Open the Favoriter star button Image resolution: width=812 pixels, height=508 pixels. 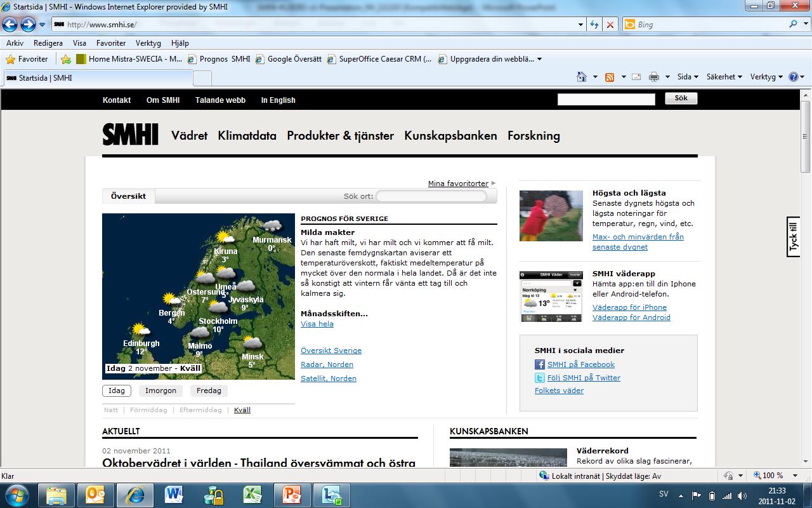[27, 59]
